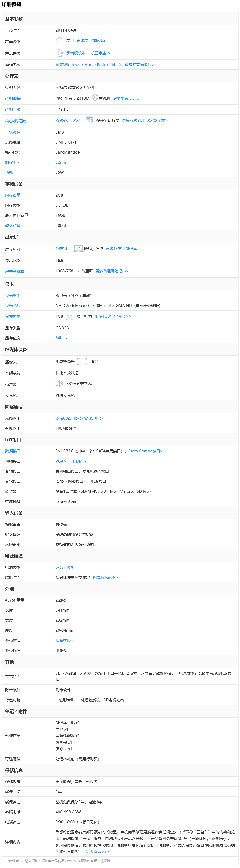Click the CPU型号 label link

[13, 99]
